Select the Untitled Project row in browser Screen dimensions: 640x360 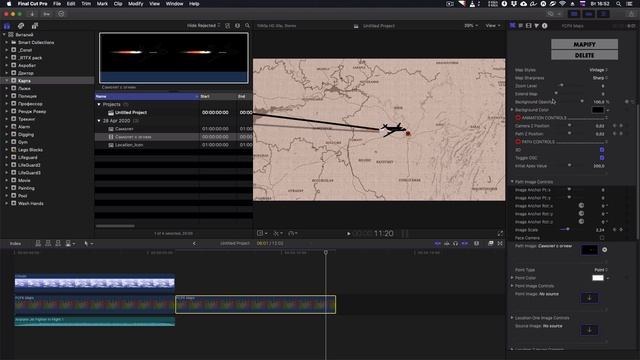click(x=173, y=113)
